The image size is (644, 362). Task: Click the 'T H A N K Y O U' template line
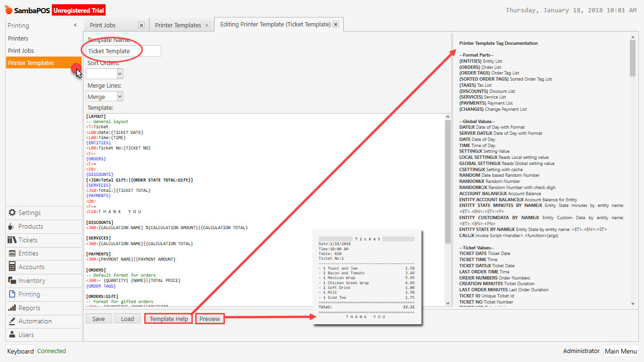tap(114, 212)
